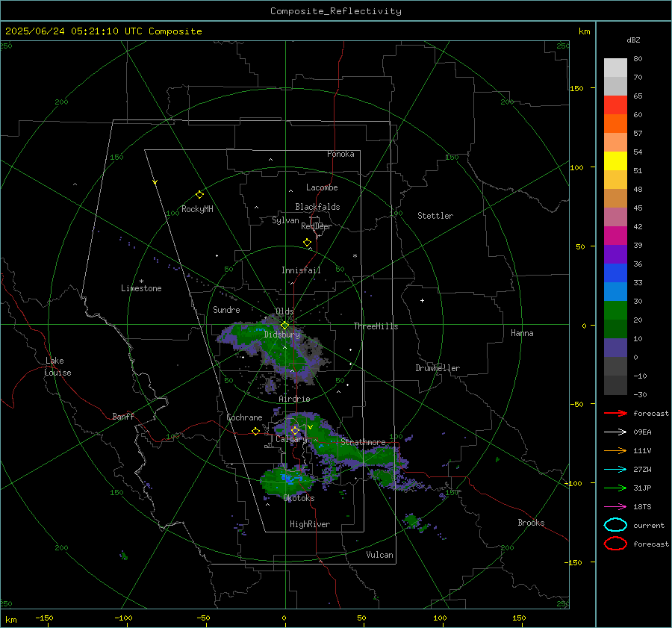This screenshot has height=628, width=672.
Task: Select the orange 111V arrow icon
Action: (x=615, y=450)
